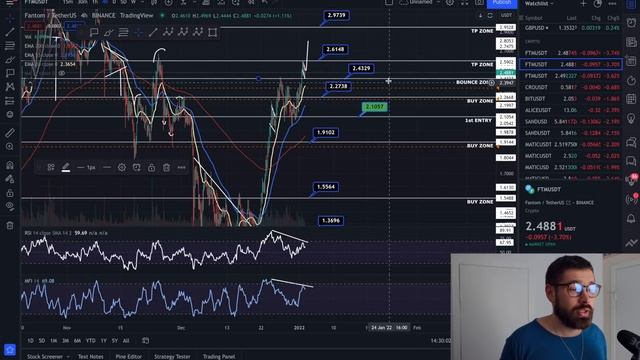Click the diagonal trend line icon in favorites toolbar
Screen dimensions: 640x360
pyautogui.click(x=153, y=32)
